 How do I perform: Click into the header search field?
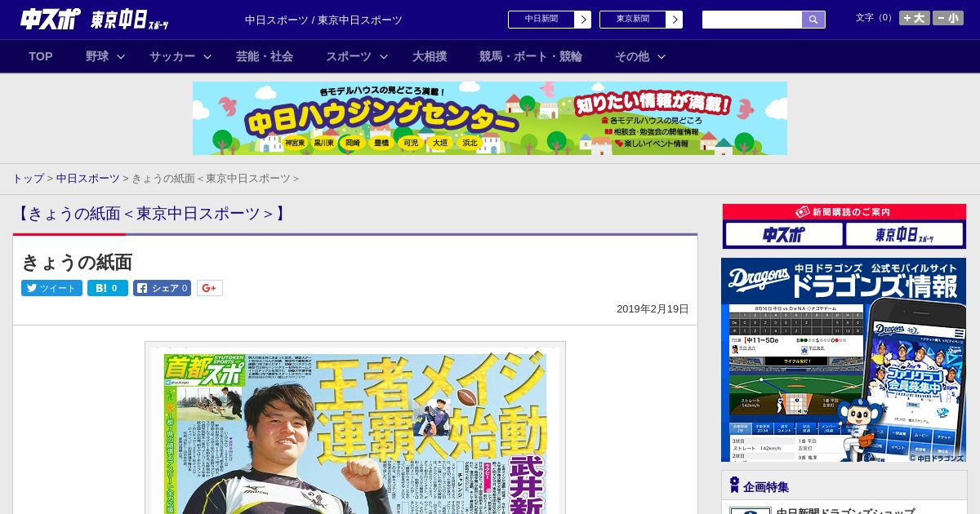(x=752, y=20)
